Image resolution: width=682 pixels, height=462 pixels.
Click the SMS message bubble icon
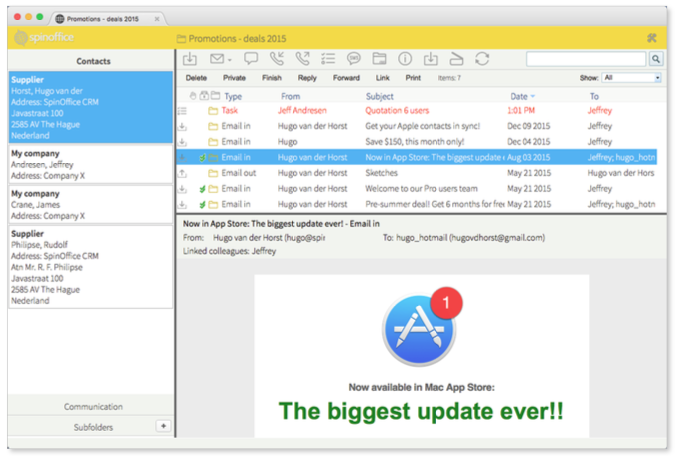click(354, 58)
